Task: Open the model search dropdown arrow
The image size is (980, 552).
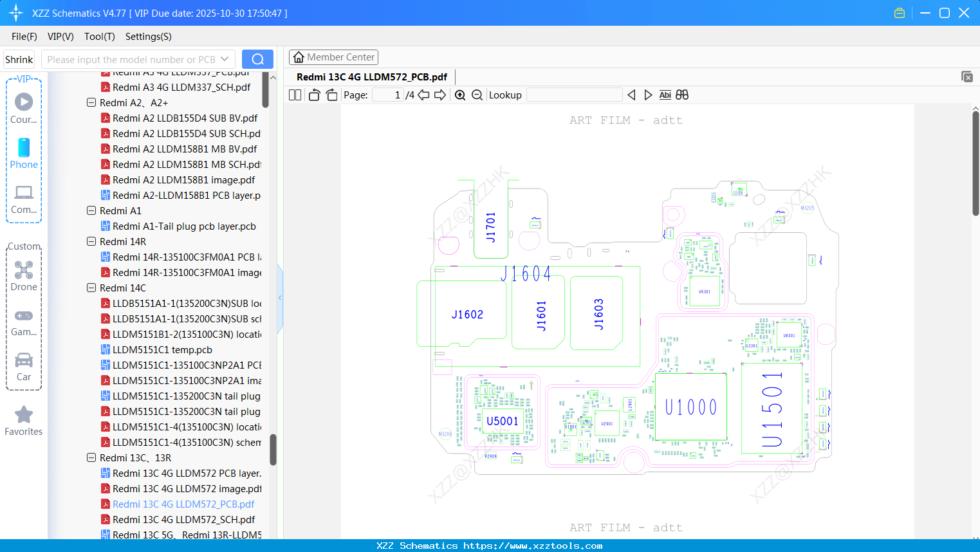Action: pyautogui.click(x=225, y=59)
